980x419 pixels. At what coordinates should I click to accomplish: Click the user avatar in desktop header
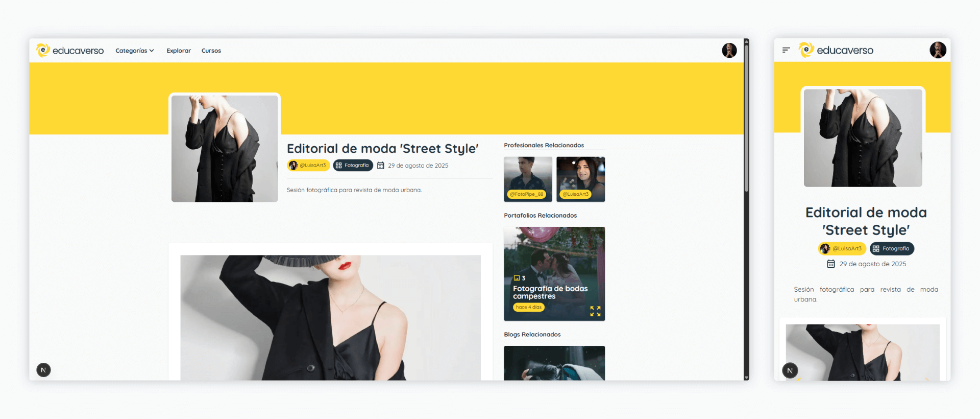click(729, 51)
